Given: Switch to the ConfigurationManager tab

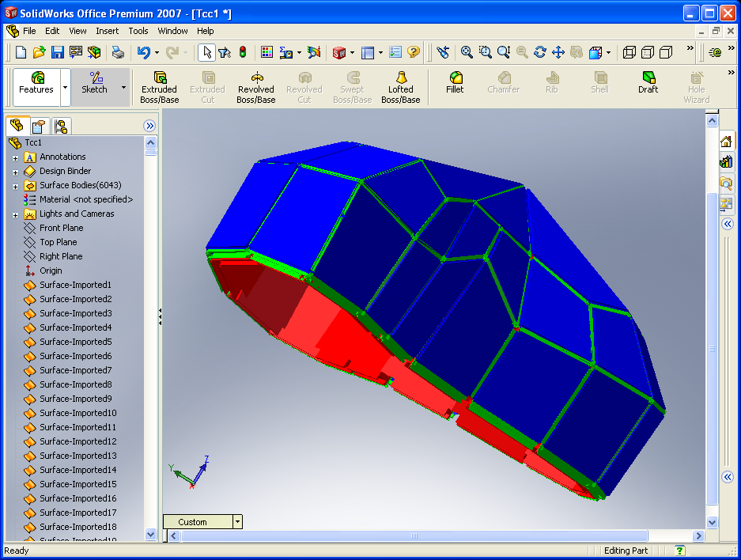Looking at the screenshot, I should pyautogui.click(x=60, y=126).
